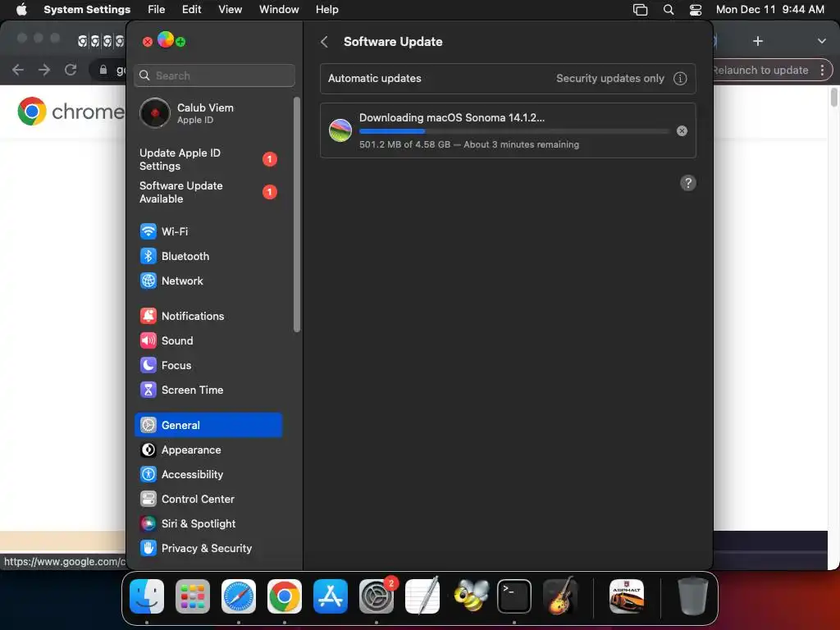Viewport: 840px width, 630px height.
Task: Open Google Chrome from the Dock
Action: [x=285, y=596]
